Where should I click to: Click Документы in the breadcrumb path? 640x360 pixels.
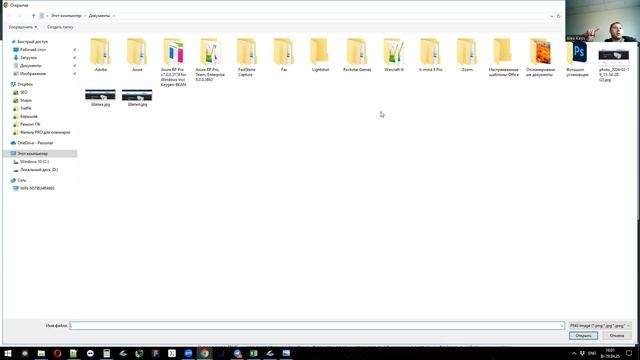[99, 16]
